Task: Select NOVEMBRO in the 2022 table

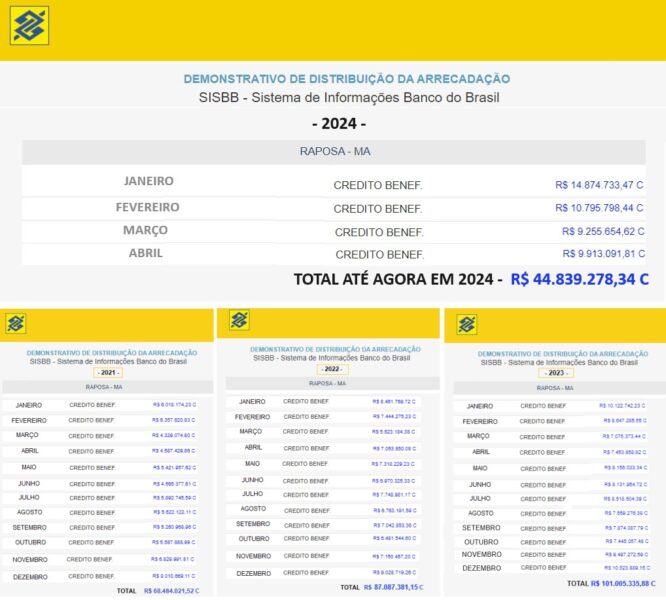Action: click(x=253, y=556)
